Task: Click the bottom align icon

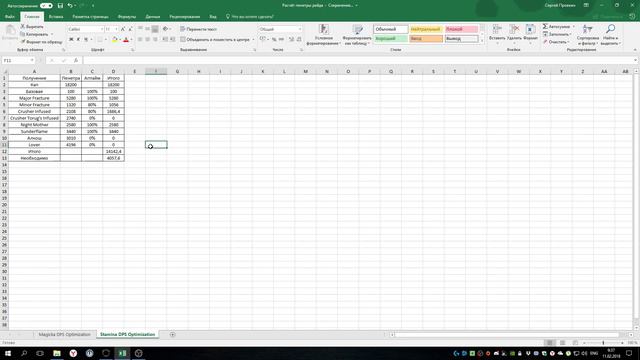Action: click(155, 29)
